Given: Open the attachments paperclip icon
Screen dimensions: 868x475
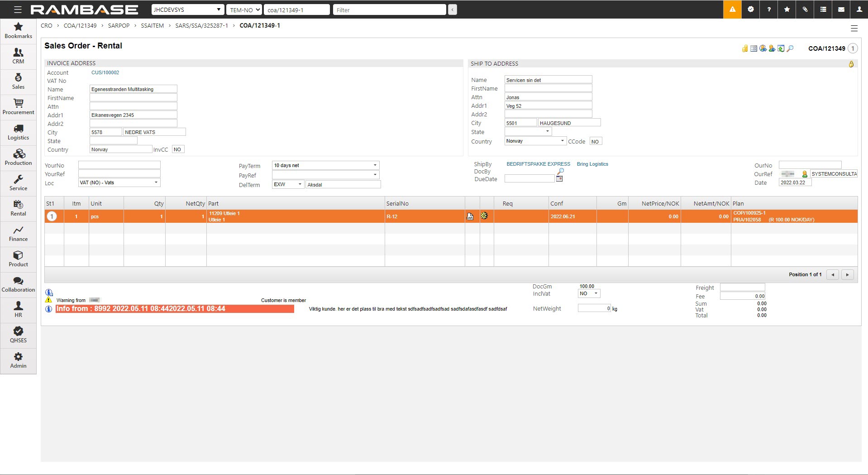Looking at the screenshot, I should click(x=805, y=10).
